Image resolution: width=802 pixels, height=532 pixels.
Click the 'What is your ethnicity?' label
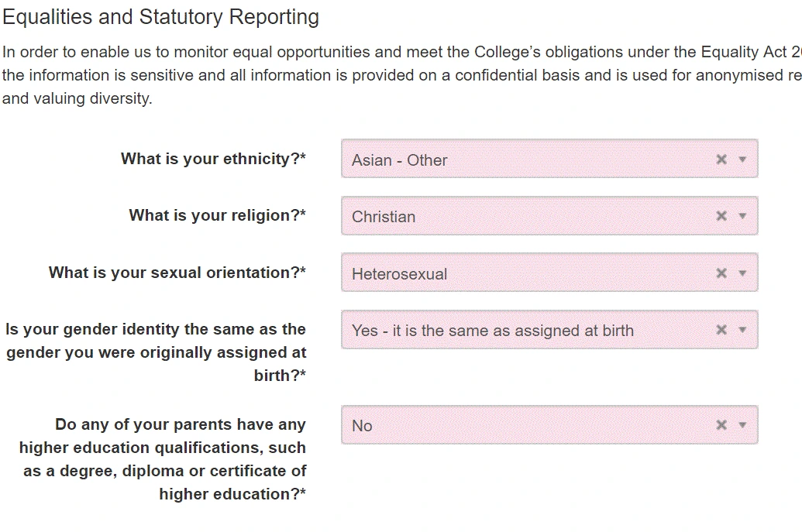pos(213,159)
